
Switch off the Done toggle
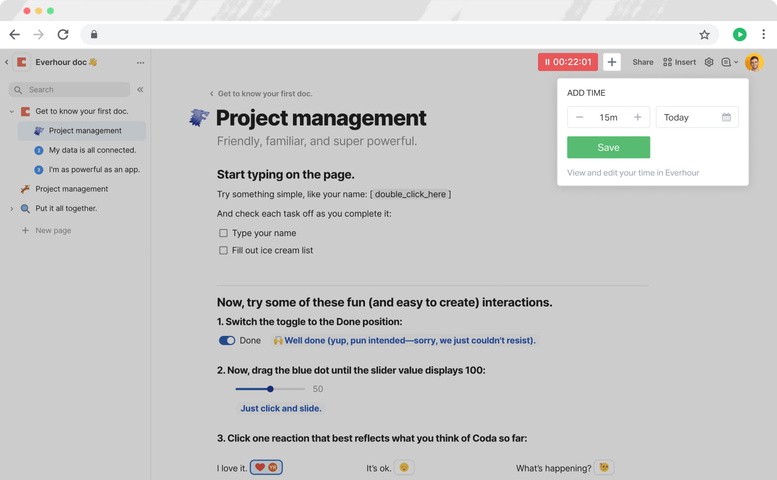(227, 340)
